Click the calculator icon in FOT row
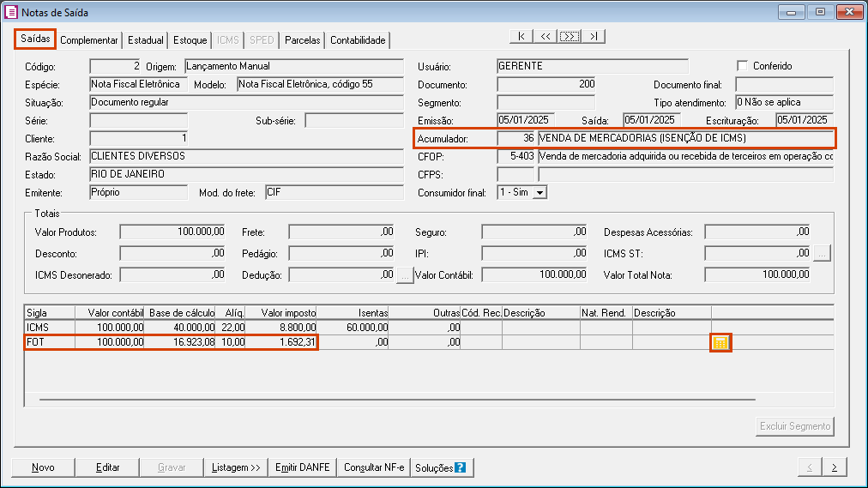The height and width of the screenshot is (488, 868). [720, 343]
